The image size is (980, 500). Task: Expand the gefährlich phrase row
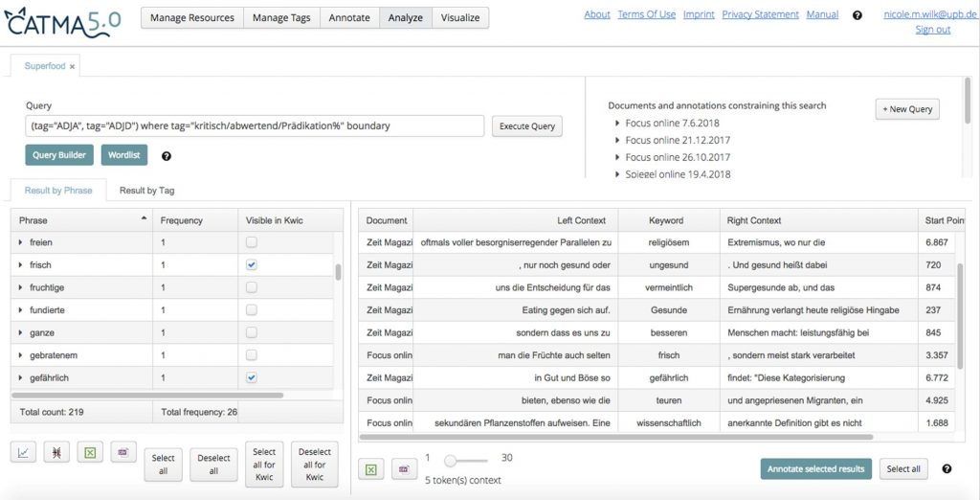point(21,378)
